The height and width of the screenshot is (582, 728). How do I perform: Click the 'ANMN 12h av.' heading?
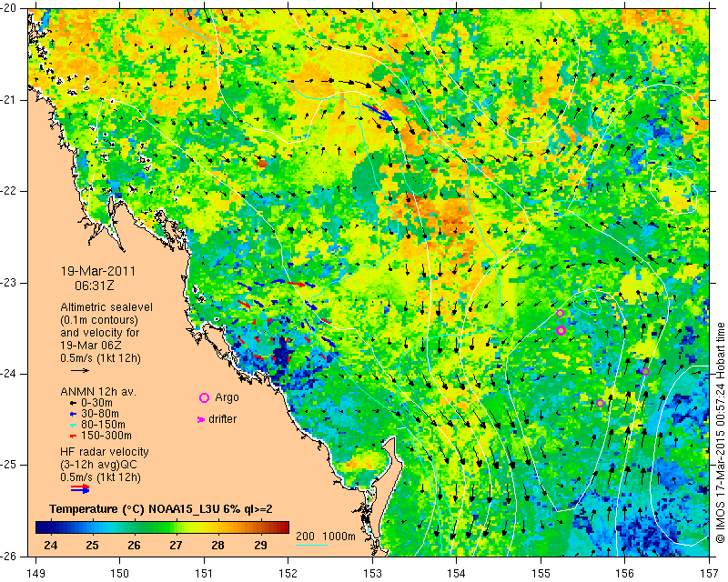pyautogui.click(x=98, y=392)
